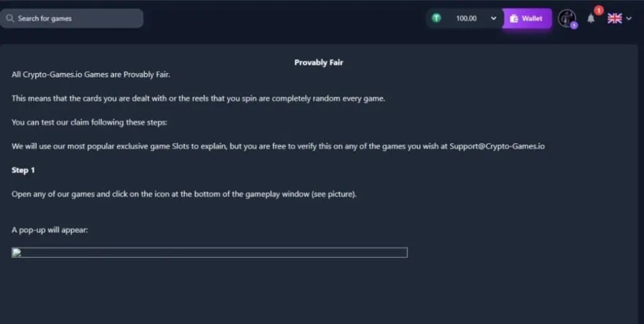The image size is (644, 324).
Task: Click the magnifying glass search icon
Action: 10,18
